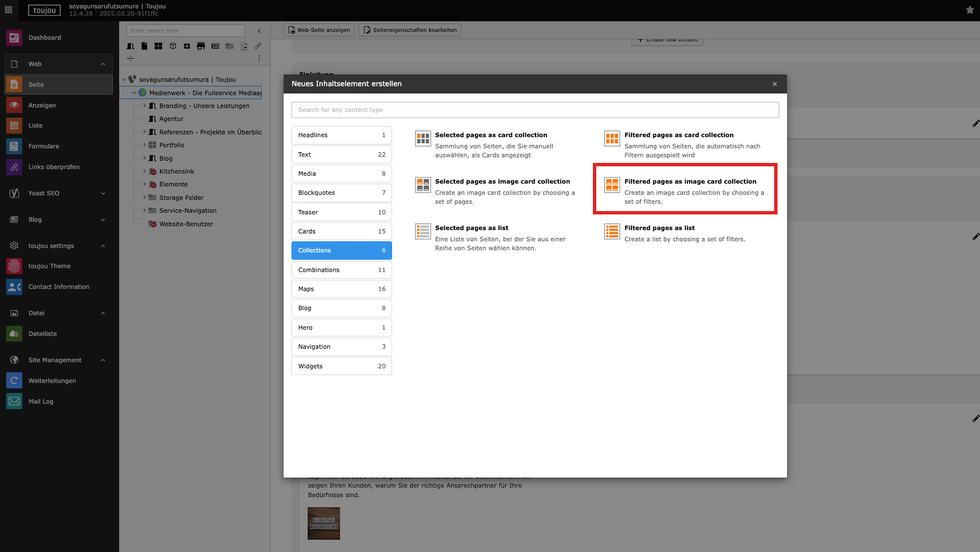Click Web-Seite anzeigen button
The width and height of the screenshot is (980, 552).
[x=319, y=30]
